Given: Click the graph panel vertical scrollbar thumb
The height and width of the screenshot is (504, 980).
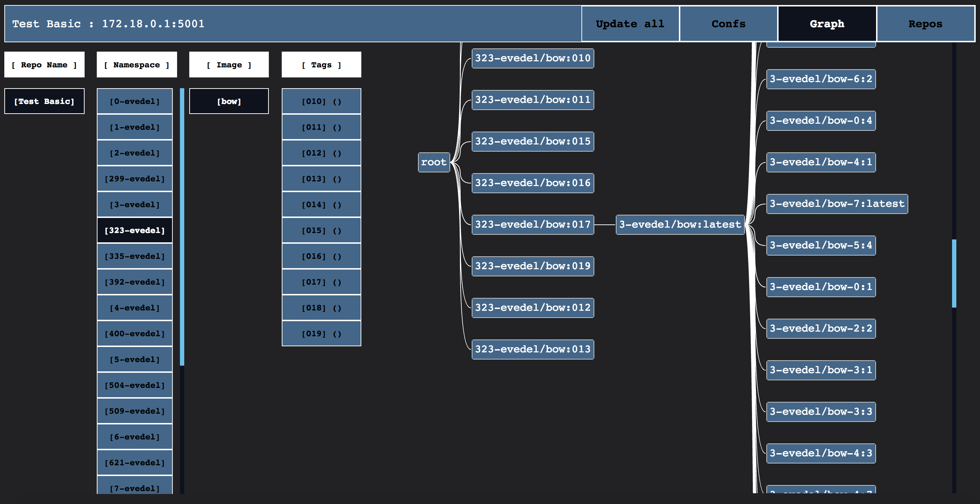Looking at the screenshot, I should [954, 273].
